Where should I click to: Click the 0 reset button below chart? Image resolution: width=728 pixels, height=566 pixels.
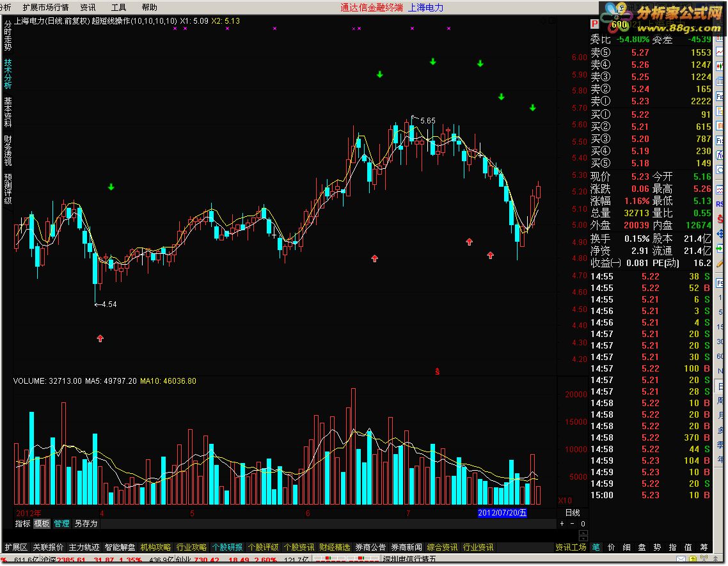tap(583, 524)
